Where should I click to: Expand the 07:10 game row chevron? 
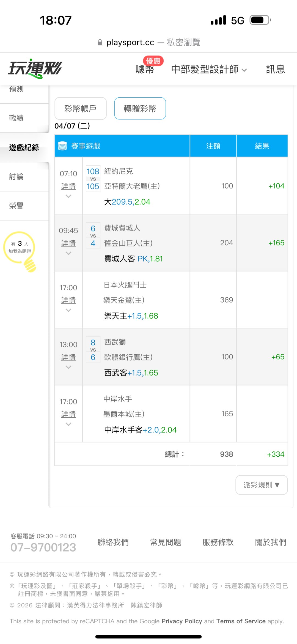pos(68,196)
